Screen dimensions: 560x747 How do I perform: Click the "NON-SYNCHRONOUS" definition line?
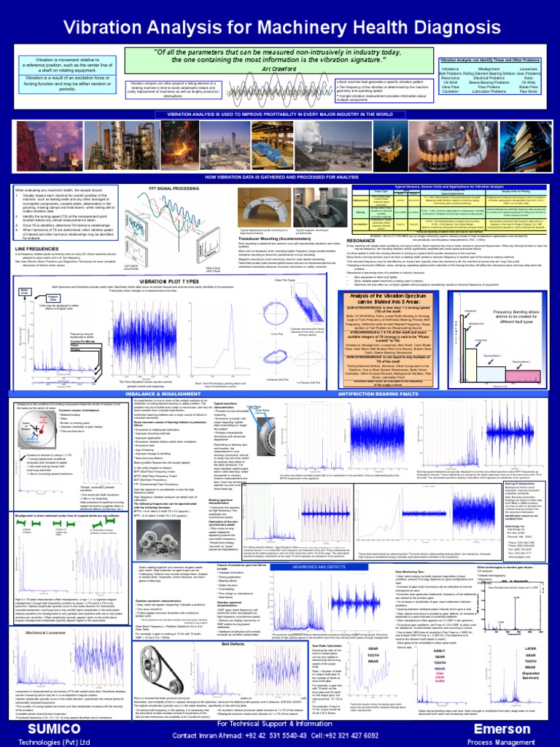point(389,359)
